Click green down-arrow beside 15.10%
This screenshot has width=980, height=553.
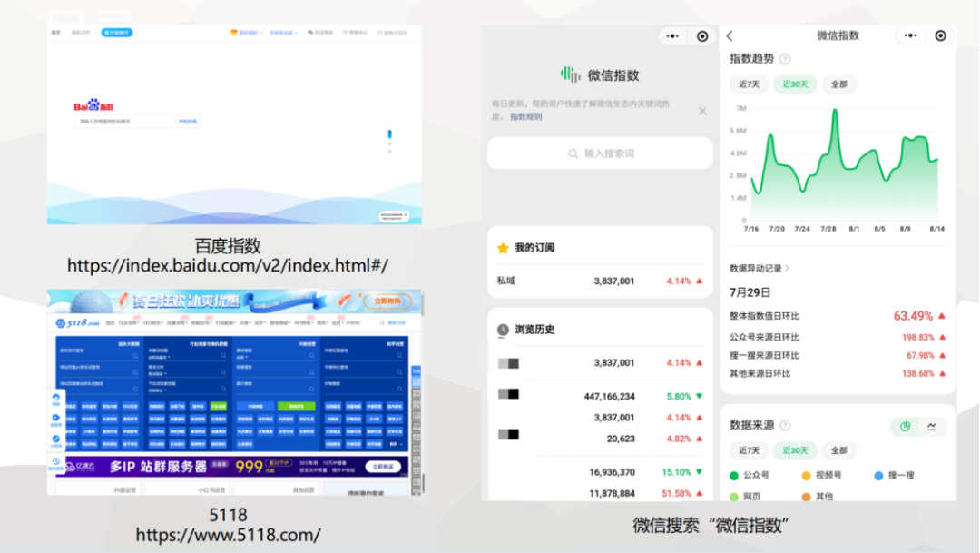coord(700,472)
